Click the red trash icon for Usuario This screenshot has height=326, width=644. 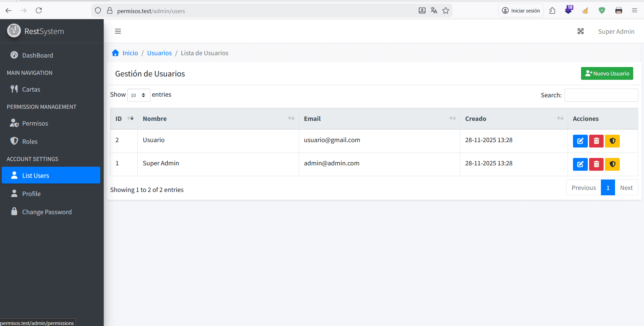[596, 141]
